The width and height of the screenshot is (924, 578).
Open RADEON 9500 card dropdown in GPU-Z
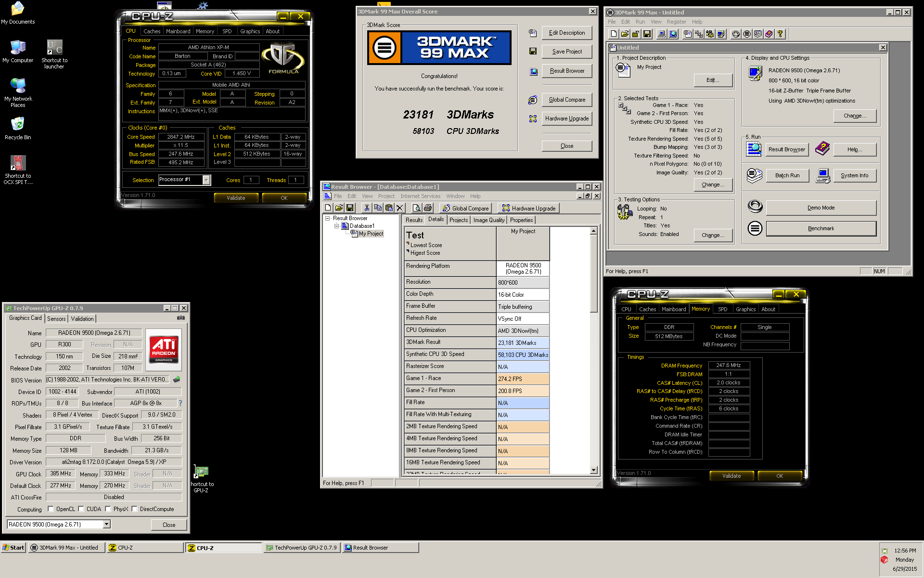click(x=106, y=524)
